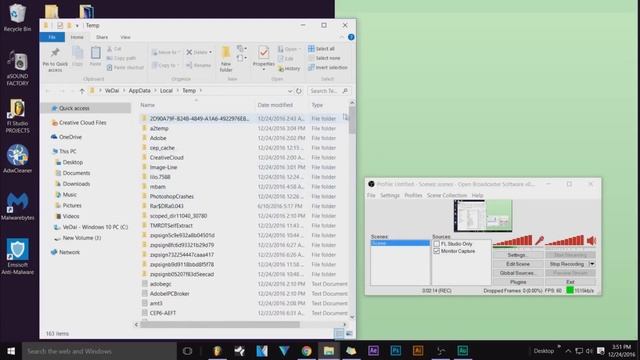The image size is (640, 360).
Task: Enable FL Studio Only source checkbox
Action: point(436,244)
